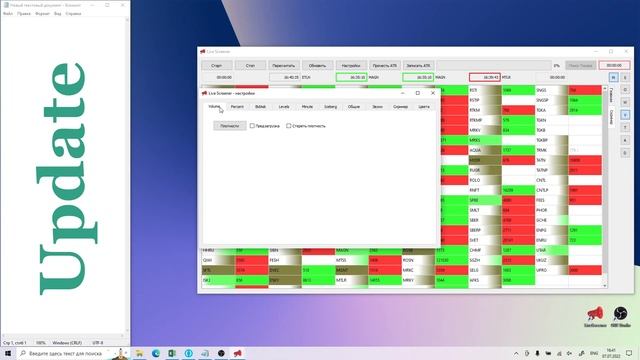
Task: Open the Windows Start menu
Action: pyautogui.click(x=8, y=353)
